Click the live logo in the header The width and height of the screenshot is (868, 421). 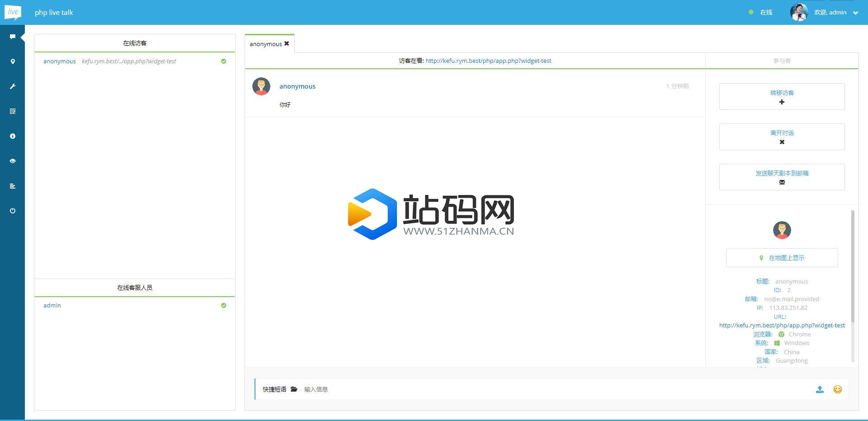tap(13, 12)
